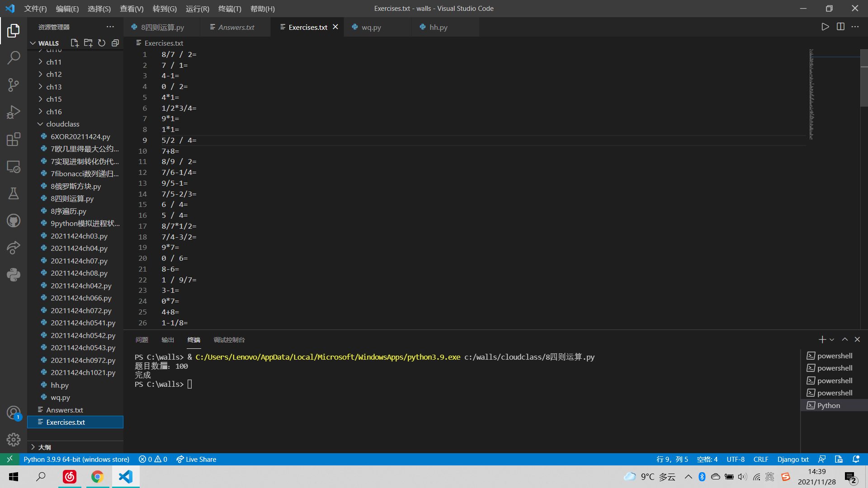The width and height of the screenshot is (868, 488).
Task: Toggle maximize terminal panel size
Action: (x=844, y=339)
